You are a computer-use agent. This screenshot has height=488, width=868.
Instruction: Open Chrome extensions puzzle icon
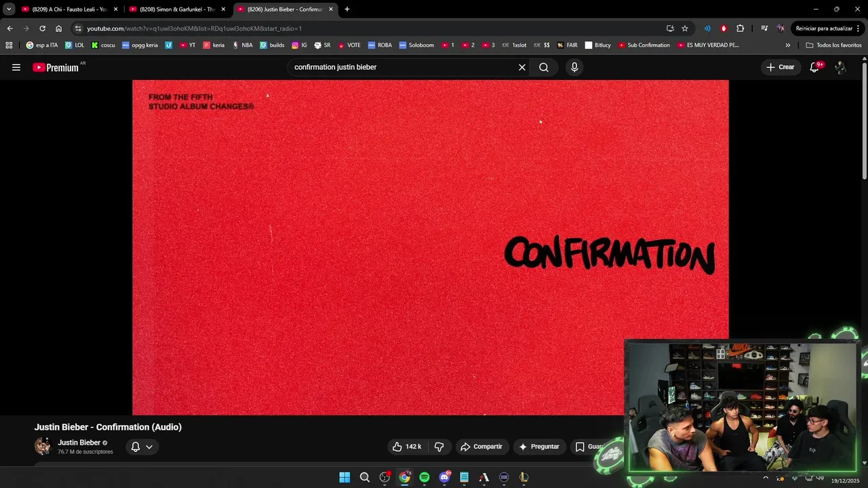740,28
